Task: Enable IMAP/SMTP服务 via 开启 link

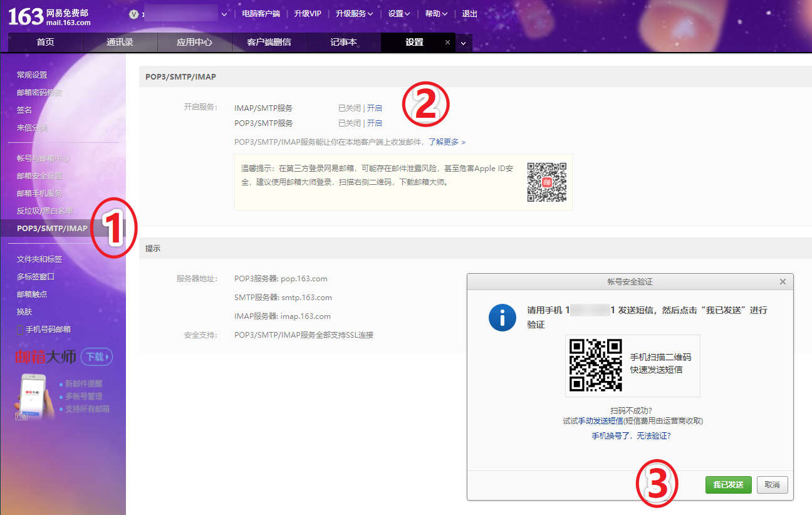Action: tap(375, 108)
